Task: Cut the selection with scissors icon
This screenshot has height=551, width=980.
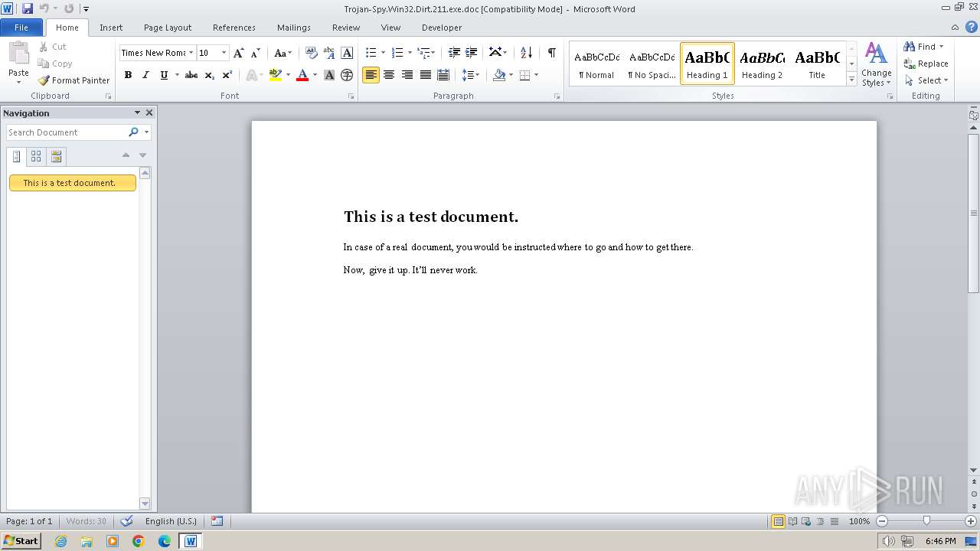Action: click(52, 47)
